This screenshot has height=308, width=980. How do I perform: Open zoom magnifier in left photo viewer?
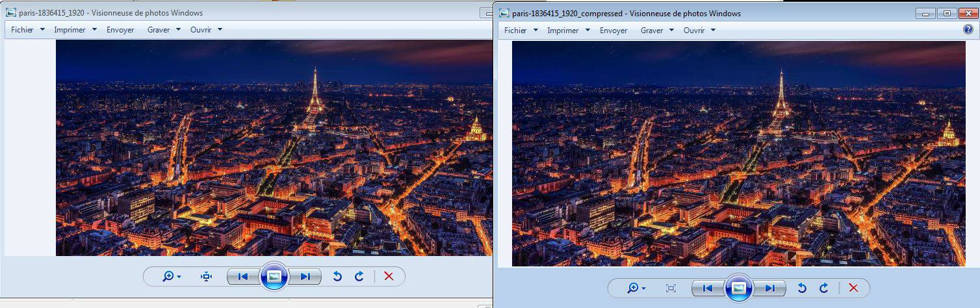(x=172, y=277)
